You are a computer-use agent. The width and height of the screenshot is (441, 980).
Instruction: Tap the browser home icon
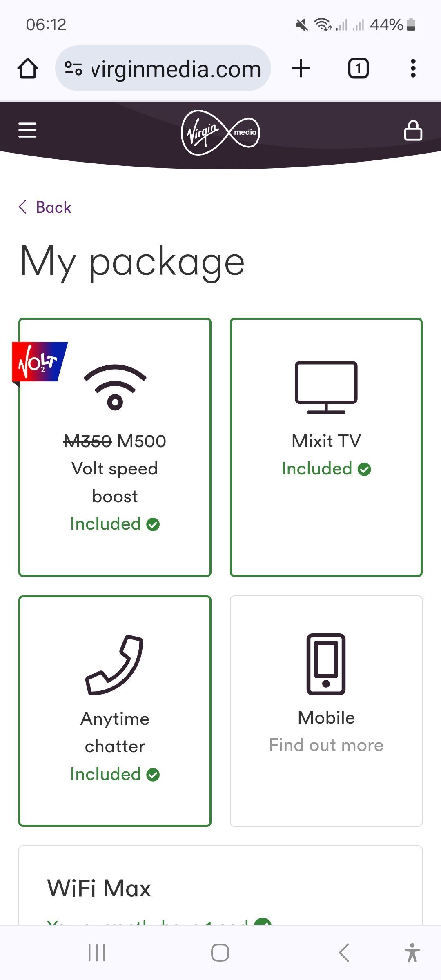click(28, 68)
